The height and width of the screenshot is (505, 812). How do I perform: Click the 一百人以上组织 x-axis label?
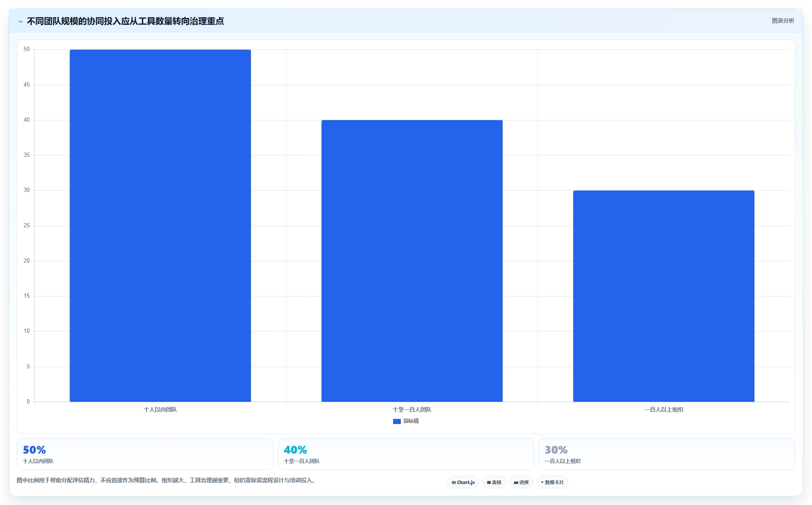(664, 409)
